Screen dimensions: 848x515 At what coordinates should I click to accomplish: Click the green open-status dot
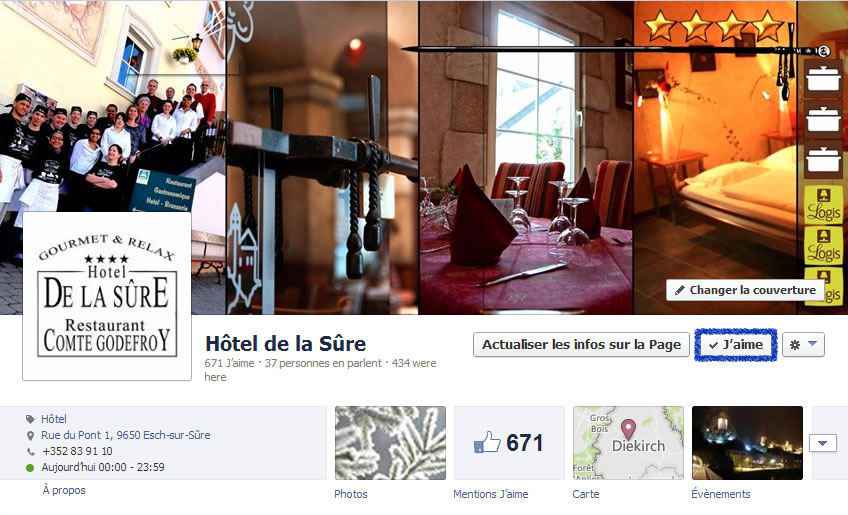(30, 467)
